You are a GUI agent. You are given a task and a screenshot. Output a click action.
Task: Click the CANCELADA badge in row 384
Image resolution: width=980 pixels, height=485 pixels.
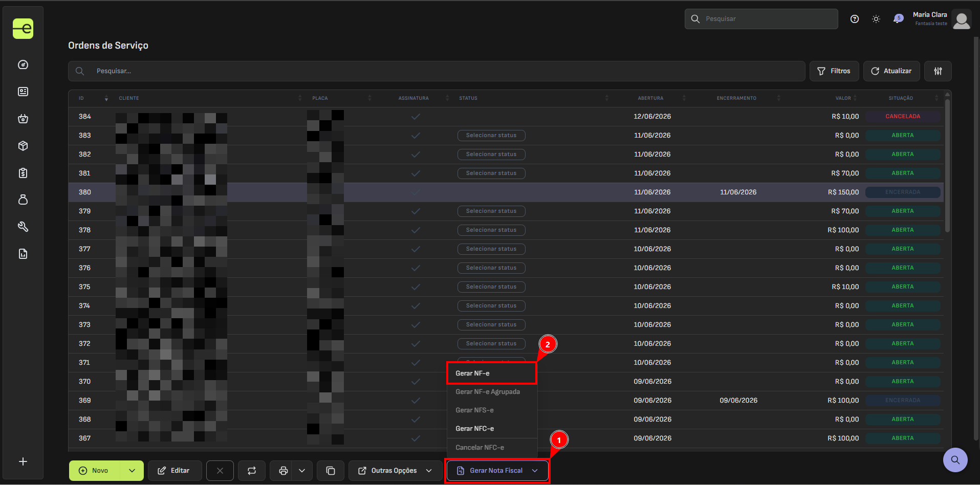pos(903,117)
